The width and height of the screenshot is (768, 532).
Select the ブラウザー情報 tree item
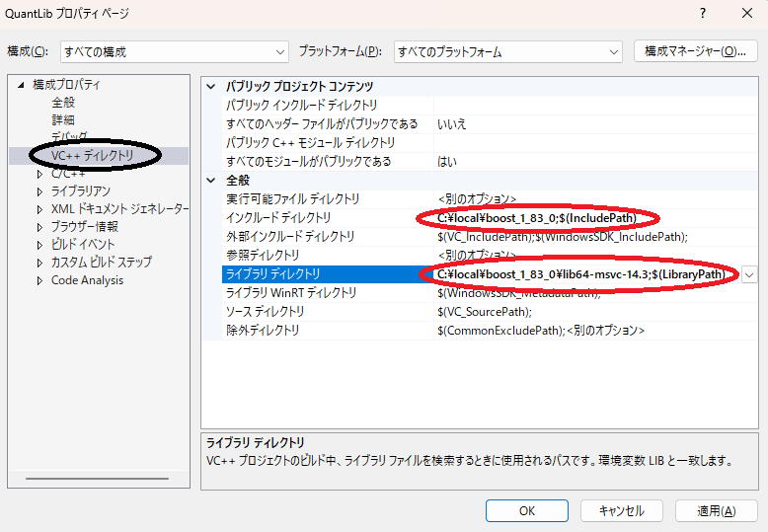(x=85, y=227)
